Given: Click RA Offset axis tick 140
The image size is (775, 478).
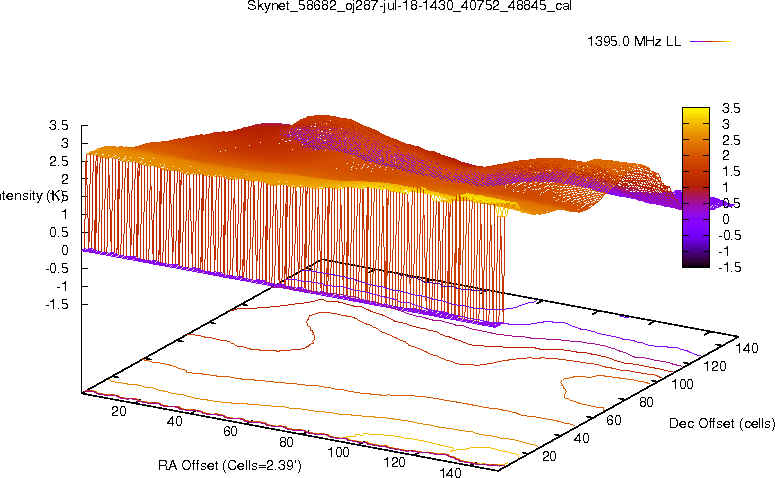Looking at the screenshot, I should pyautogui.click(x=450, y=472).
